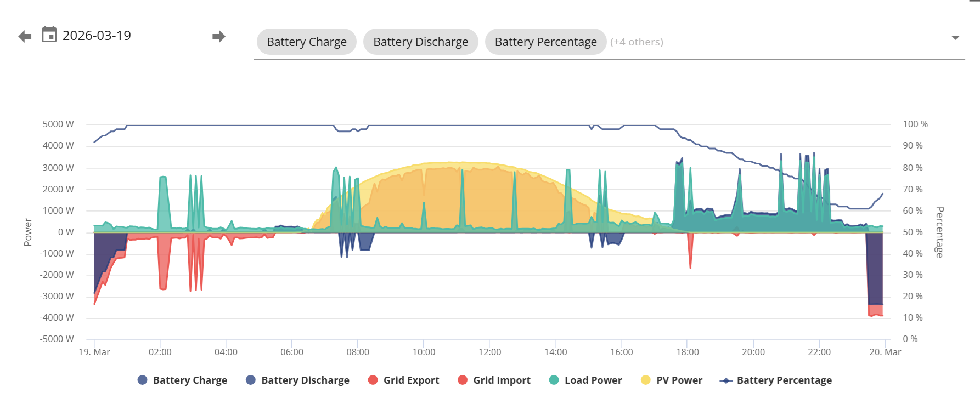Select the Battery Charge chip in series selector

307,42
